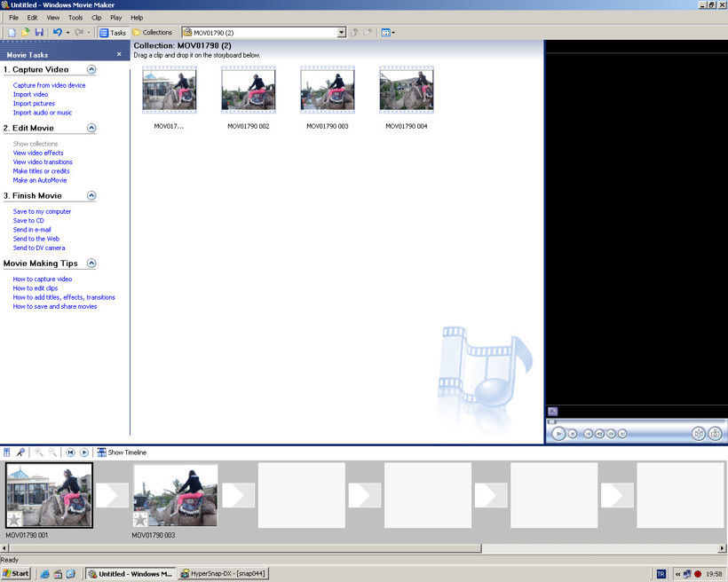This screenshot has width=728, height=582.
Task: Open the Undo history dropdown arrow
Action: pos(67,33)
